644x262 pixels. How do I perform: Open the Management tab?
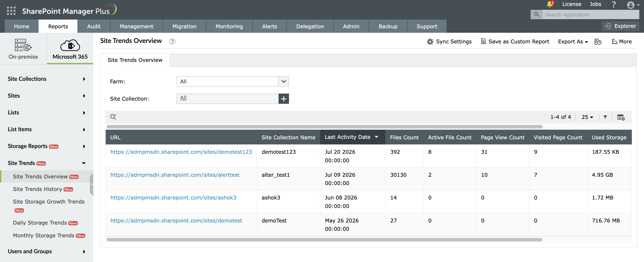137,26
